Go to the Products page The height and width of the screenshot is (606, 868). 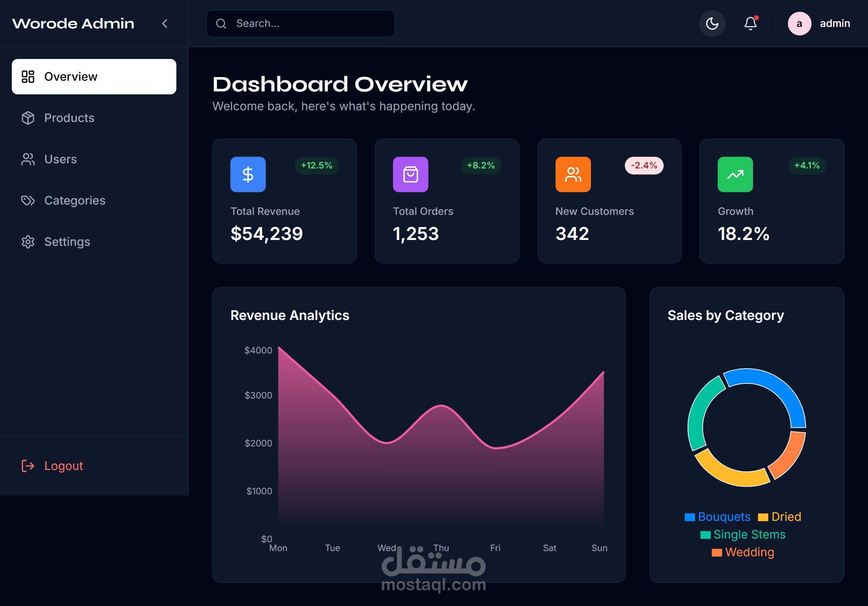[x=69, y=118]
